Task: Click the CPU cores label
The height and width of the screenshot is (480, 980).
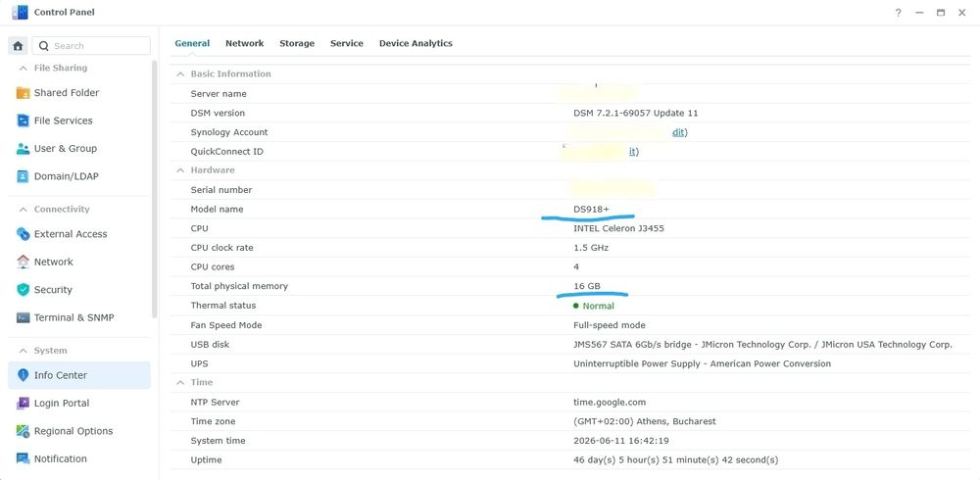Action: click(213, 266)
